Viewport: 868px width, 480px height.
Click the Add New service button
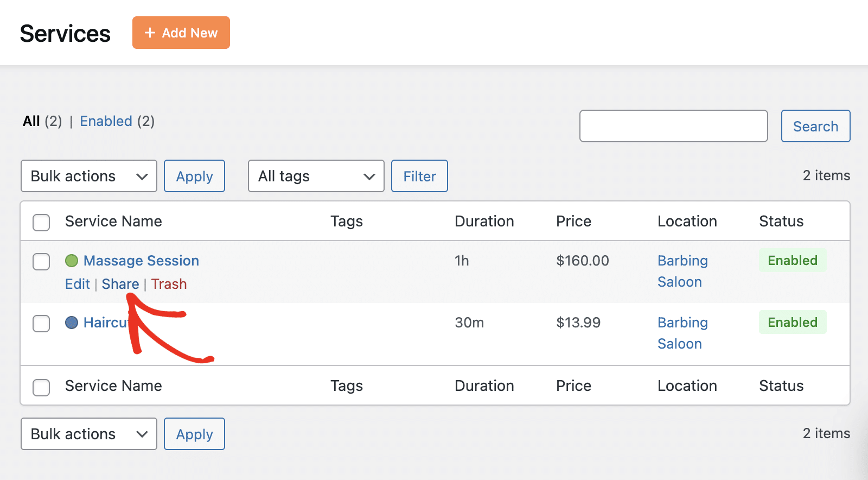point(181,33)
